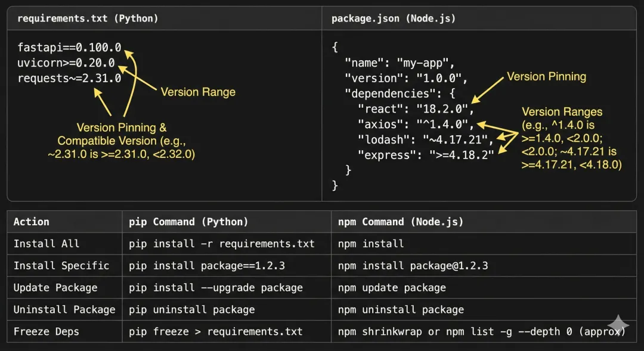
Task: Click the "Version Pinning & Compatible Version" annotation
Action: [122, 141]
